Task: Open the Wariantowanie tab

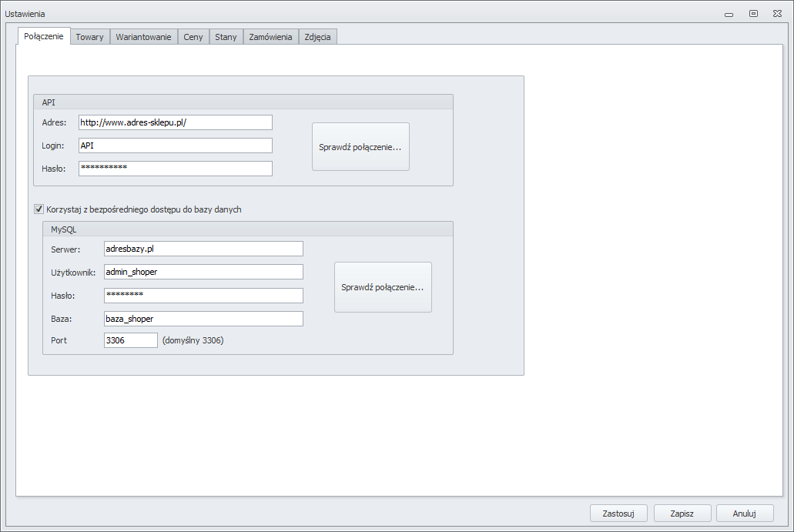Action: click(143, 37)
